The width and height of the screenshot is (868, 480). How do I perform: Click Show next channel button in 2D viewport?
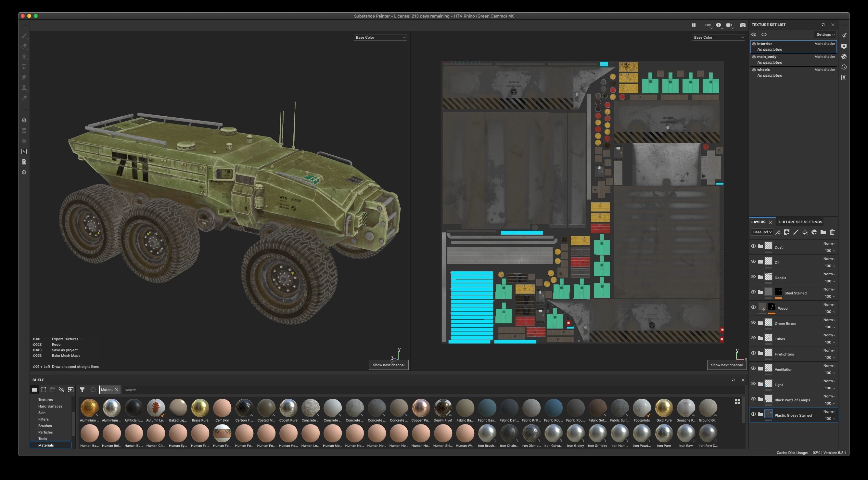click(x=726, y=365)
